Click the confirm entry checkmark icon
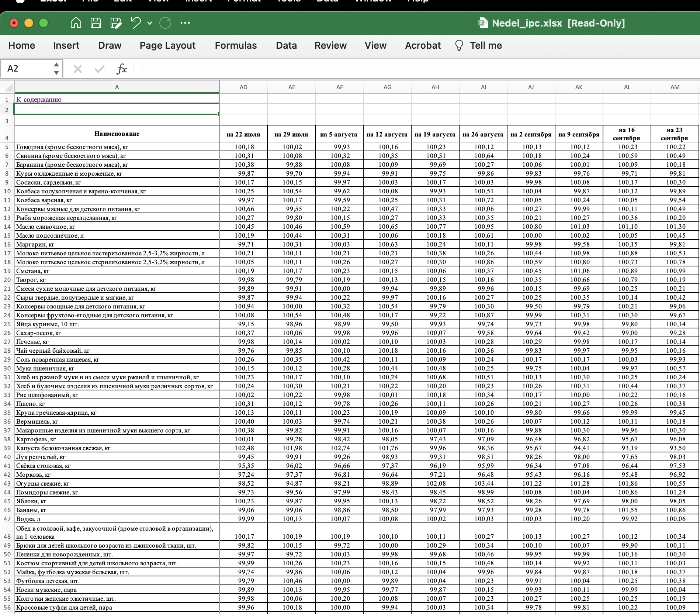The image size is (700, 614). [99, 69]
